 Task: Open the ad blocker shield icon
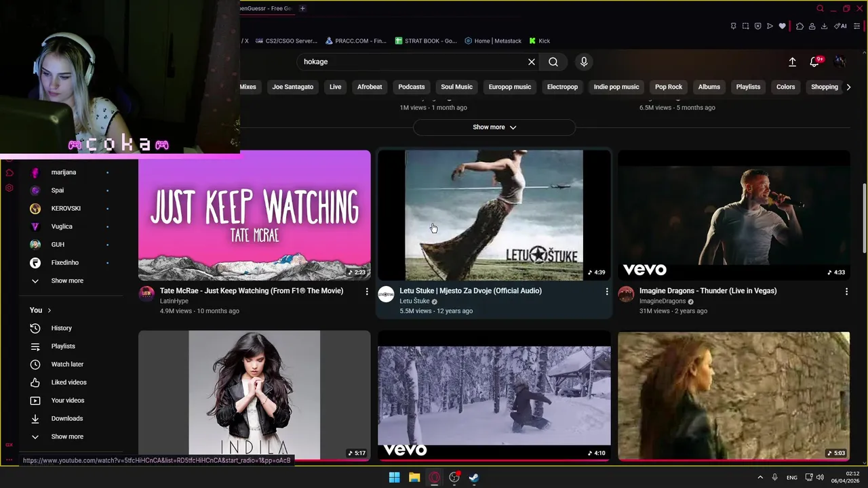click(757, 26)
